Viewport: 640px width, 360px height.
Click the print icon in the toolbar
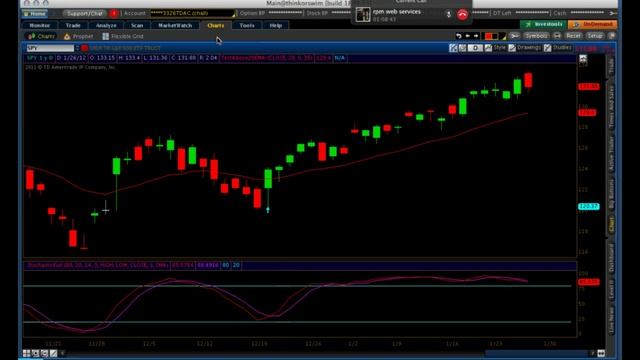(557, 36)
